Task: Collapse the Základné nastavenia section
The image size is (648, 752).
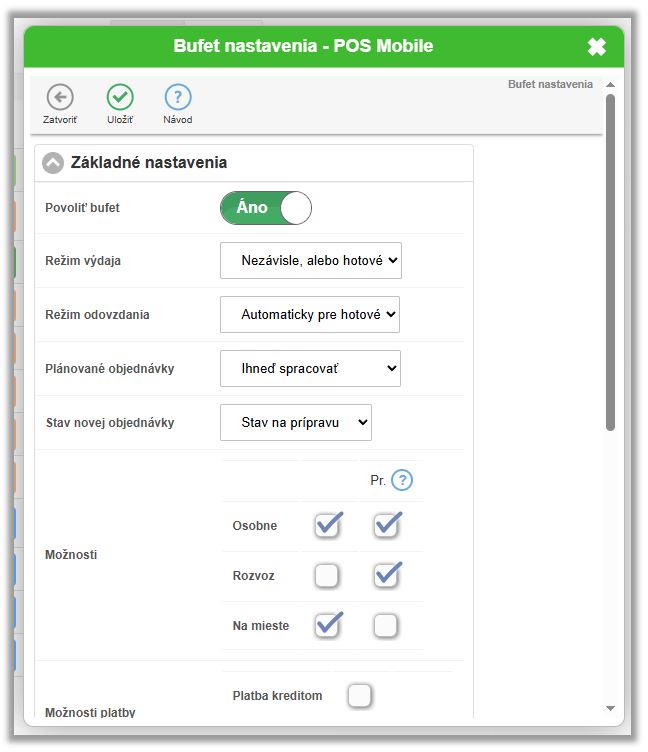Action: pos(53,163)
